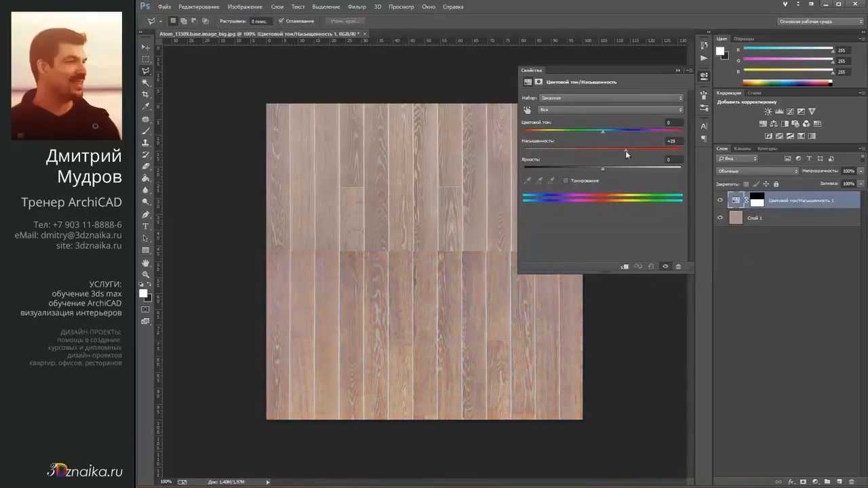Select the Hand tool
Image resolution: width=868 pixels, height=488 pixels.
[x=146, y=262]
